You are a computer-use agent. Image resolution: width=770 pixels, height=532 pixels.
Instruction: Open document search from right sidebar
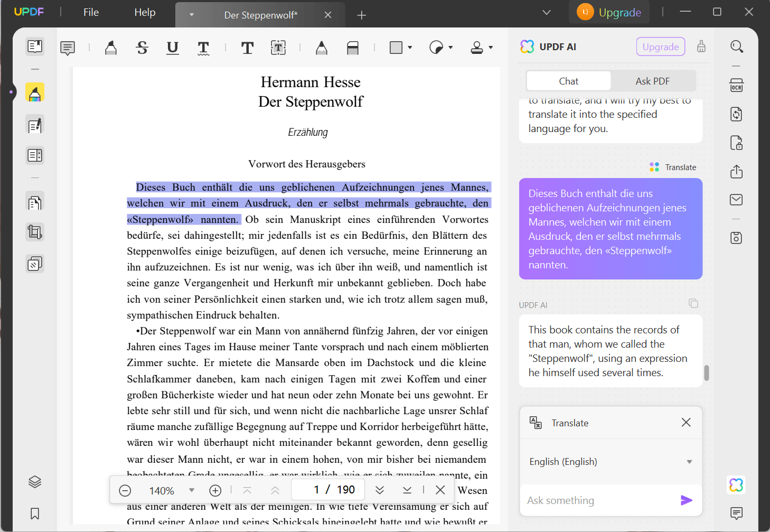(x=736, y=46)
